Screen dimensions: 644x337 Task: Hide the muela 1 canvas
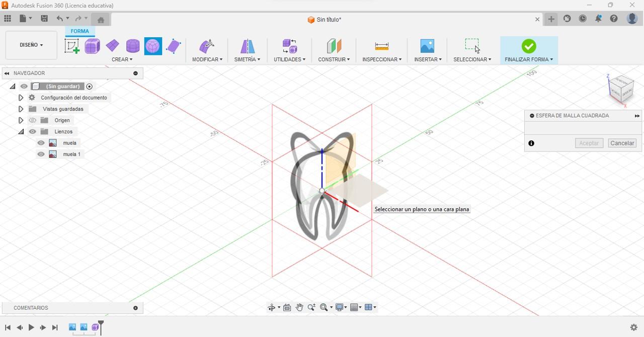tap(41, 154)
